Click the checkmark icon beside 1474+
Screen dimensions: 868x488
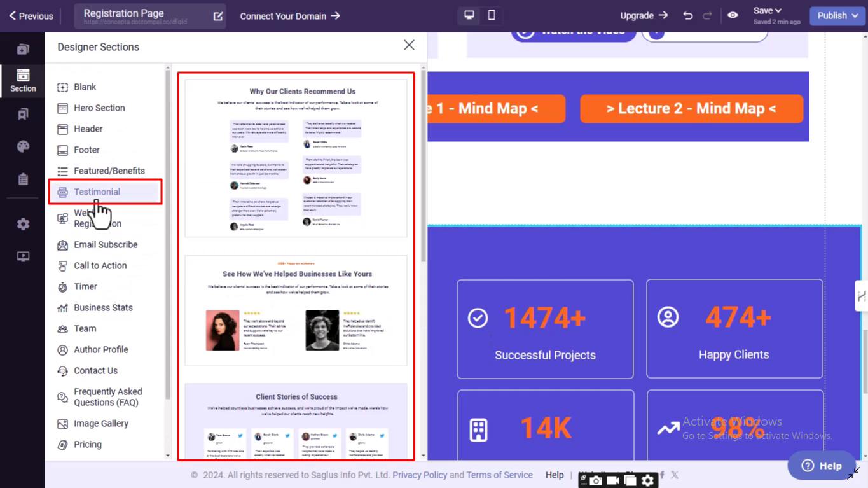[478, 317]
